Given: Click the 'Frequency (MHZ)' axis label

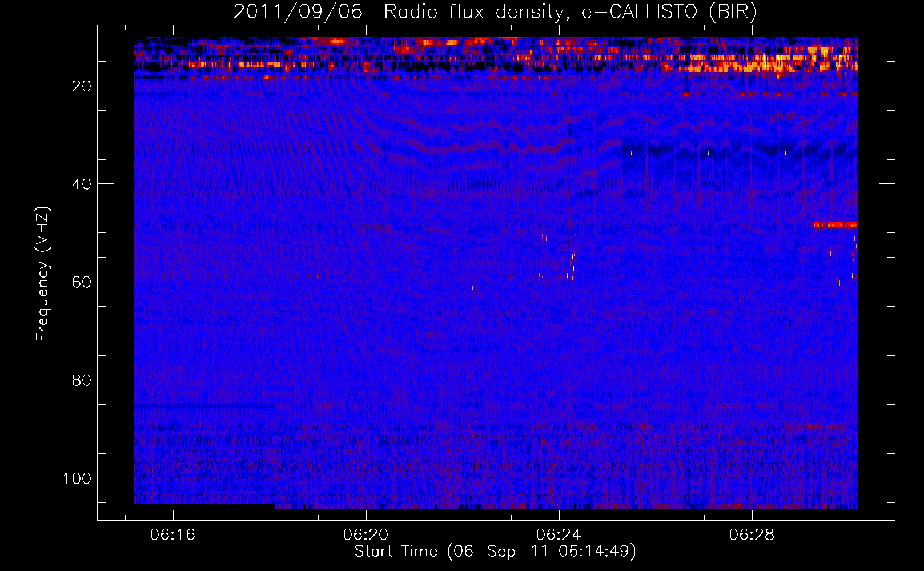Looking at the screenshot, I should pyautogui.click(x=43, y=274).
